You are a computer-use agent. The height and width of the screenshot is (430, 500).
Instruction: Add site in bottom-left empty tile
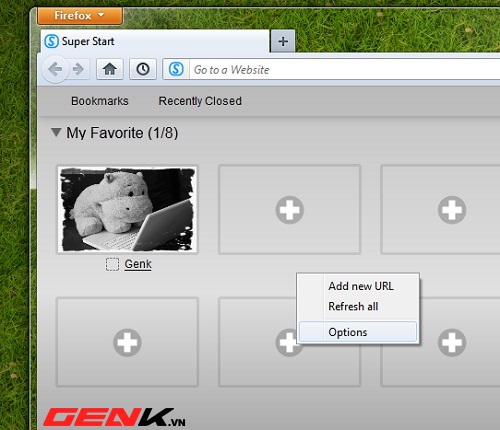point(127,342)
